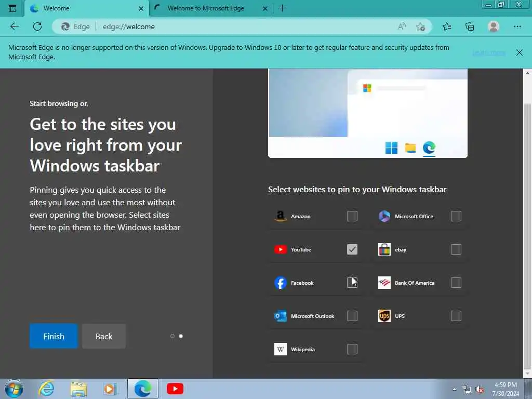Click the taskbar preview illustration

tap(368, 113)
